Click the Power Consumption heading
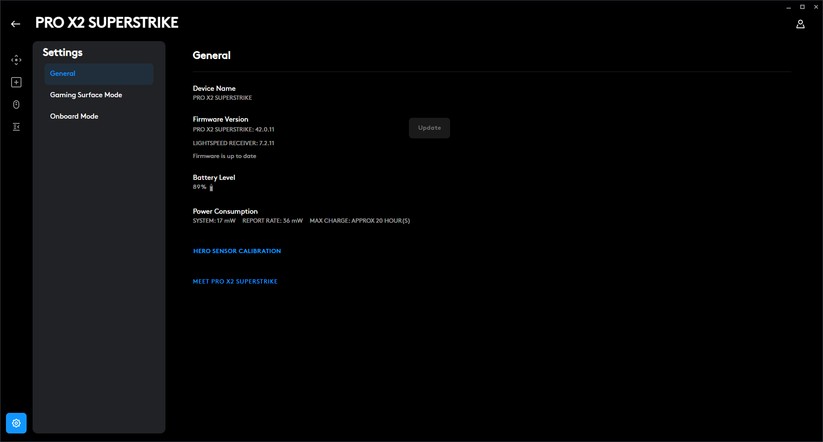This screenshot has width=823, height=442. click(x=225, y=211)
